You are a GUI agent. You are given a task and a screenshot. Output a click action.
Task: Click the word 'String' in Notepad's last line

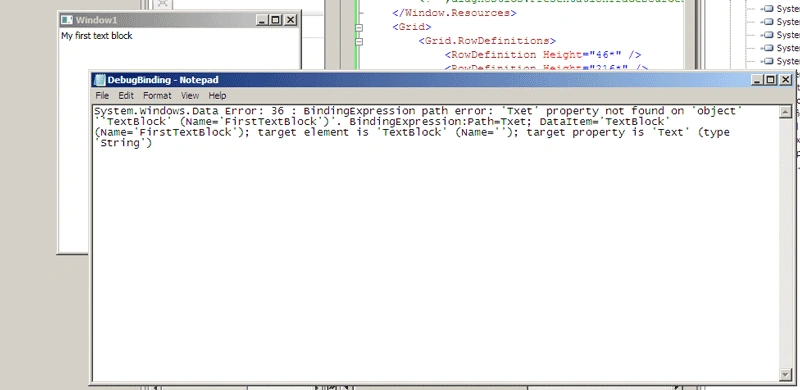pos(120,143)
